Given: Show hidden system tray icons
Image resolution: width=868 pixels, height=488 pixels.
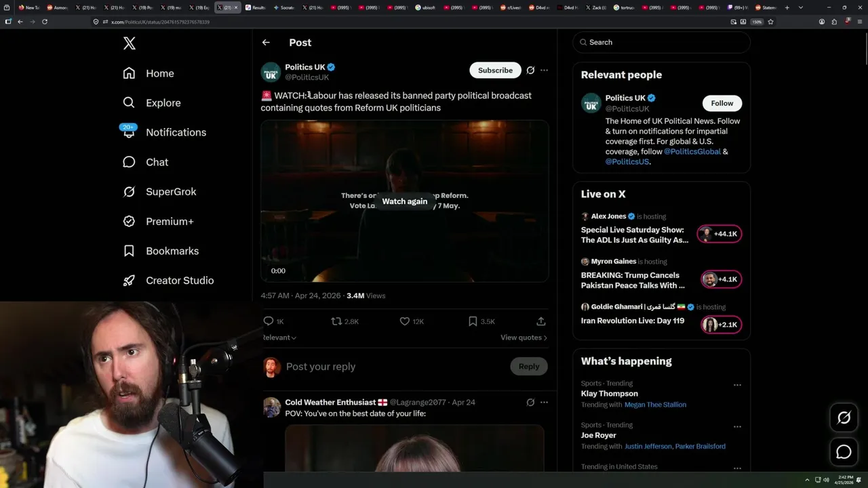Looking at the screenshot, I should tap(807, 480).
